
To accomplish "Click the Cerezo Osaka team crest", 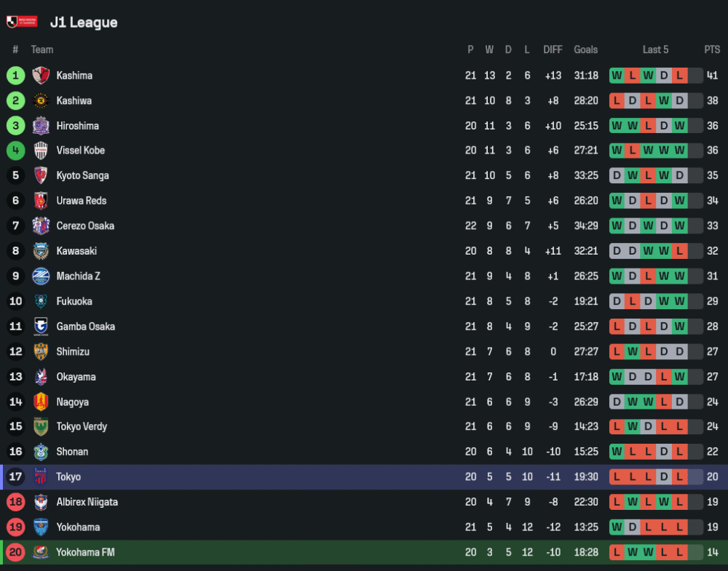I will pos(41,225).
